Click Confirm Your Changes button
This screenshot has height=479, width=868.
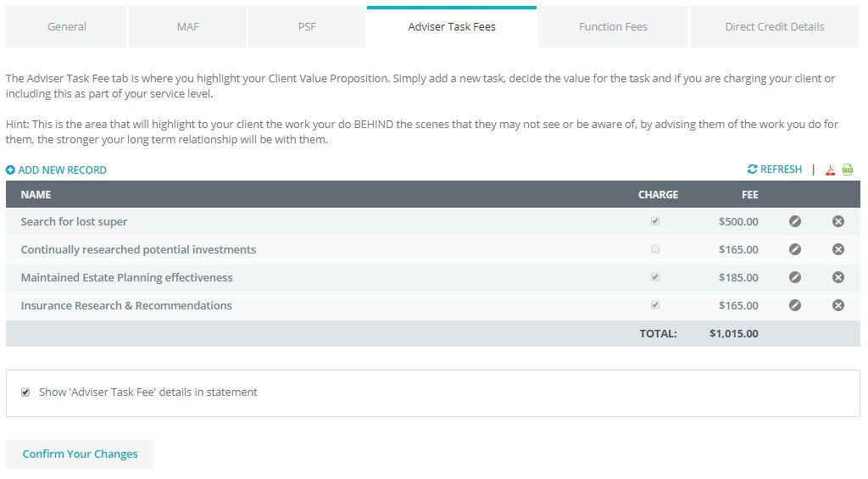[x=81, y=454]
